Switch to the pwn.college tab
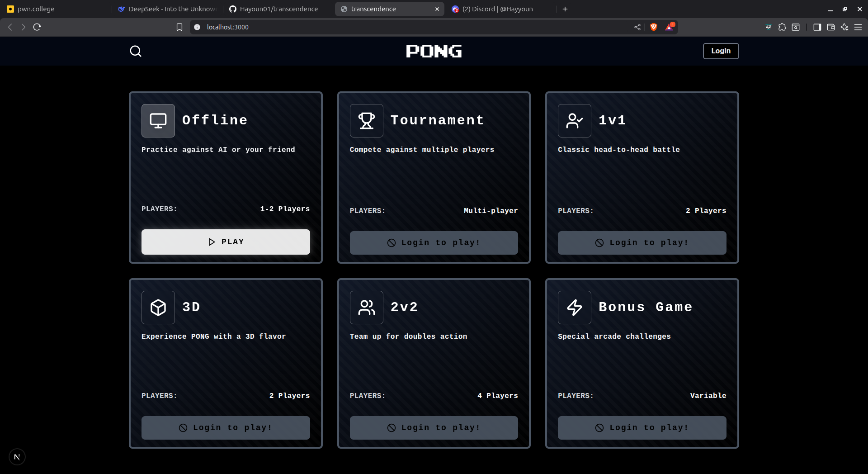 (36, 9)
